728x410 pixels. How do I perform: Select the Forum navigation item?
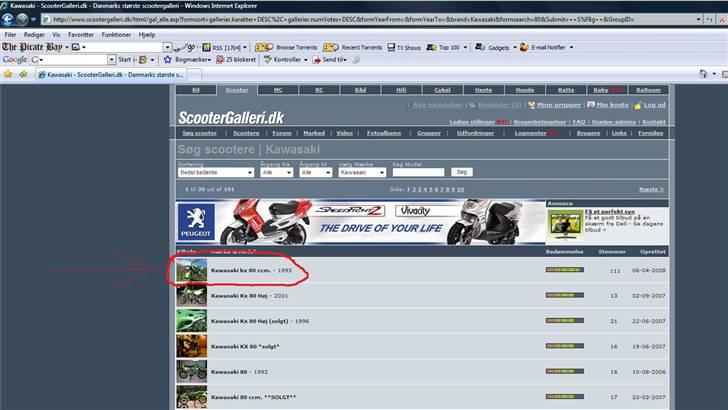[x=282, y=133]
